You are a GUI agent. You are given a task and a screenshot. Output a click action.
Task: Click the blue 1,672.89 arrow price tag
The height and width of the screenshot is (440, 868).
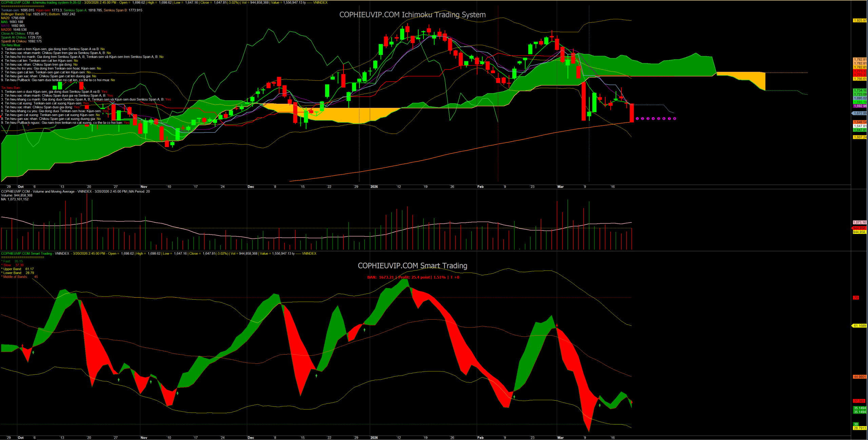pos(860,113)
